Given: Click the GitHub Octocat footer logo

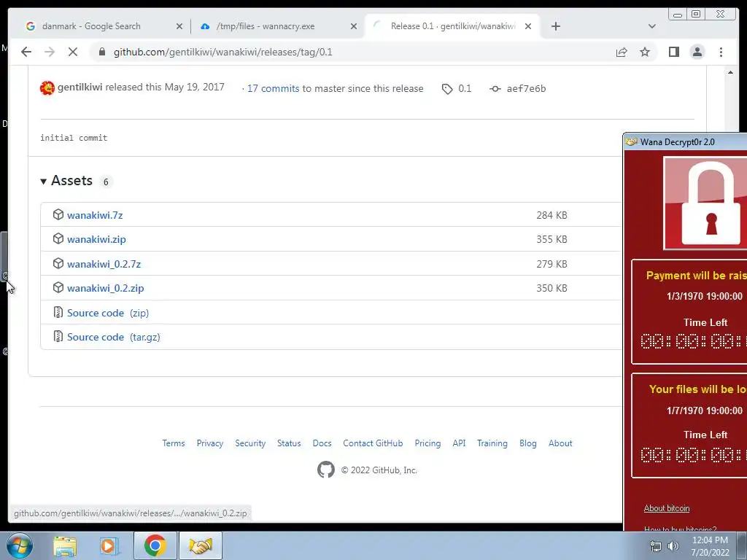Looking at the screenshot, I should 326,470.
